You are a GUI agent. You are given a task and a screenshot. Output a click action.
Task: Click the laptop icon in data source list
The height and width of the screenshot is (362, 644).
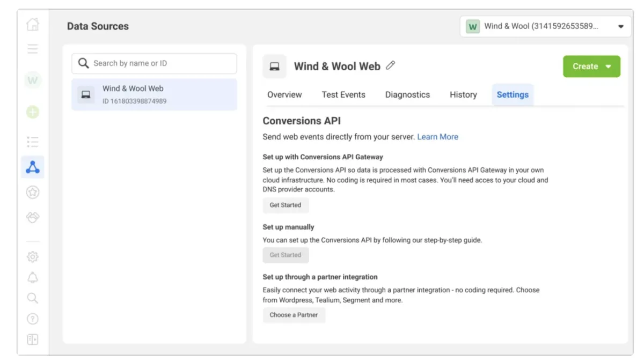pyautogui.click(x=86, y=94)
